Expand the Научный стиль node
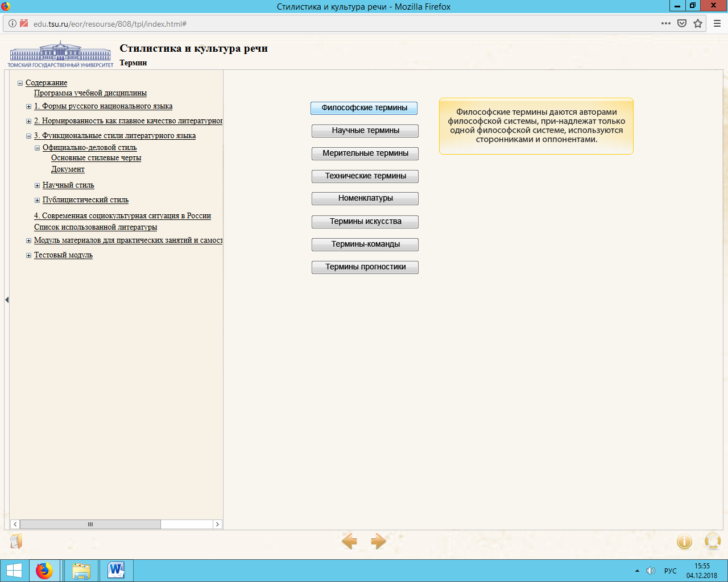This screenshot has width=728, height=582. 37,185
